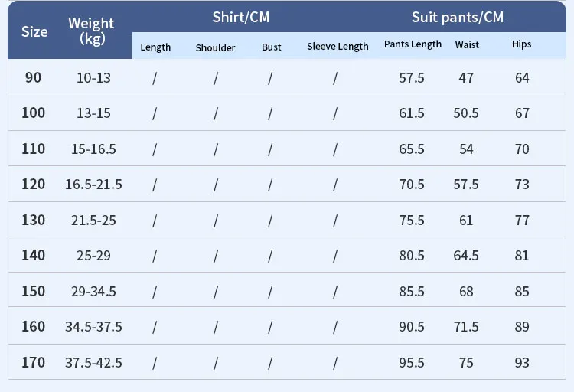The image size is (574, 392).
Task: Click the Weight (kg) column header
Action: 91,31
